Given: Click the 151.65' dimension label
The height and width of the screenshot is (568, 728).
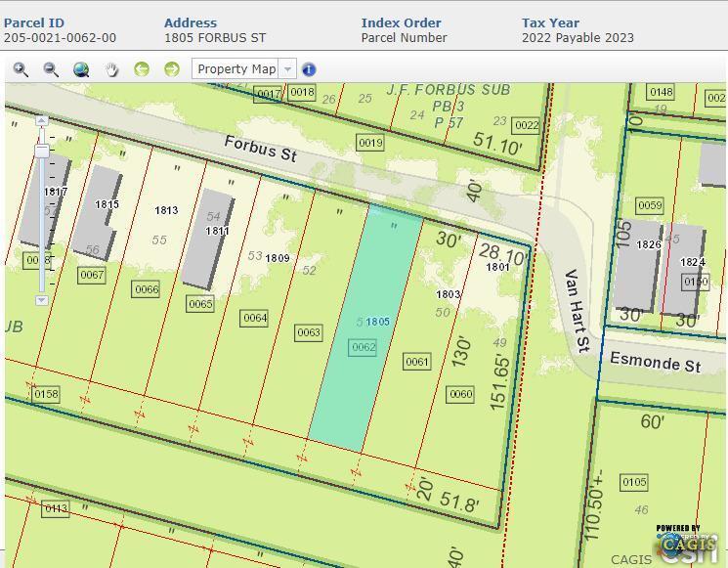Looking at the screenshot, I should click(498, 382).
